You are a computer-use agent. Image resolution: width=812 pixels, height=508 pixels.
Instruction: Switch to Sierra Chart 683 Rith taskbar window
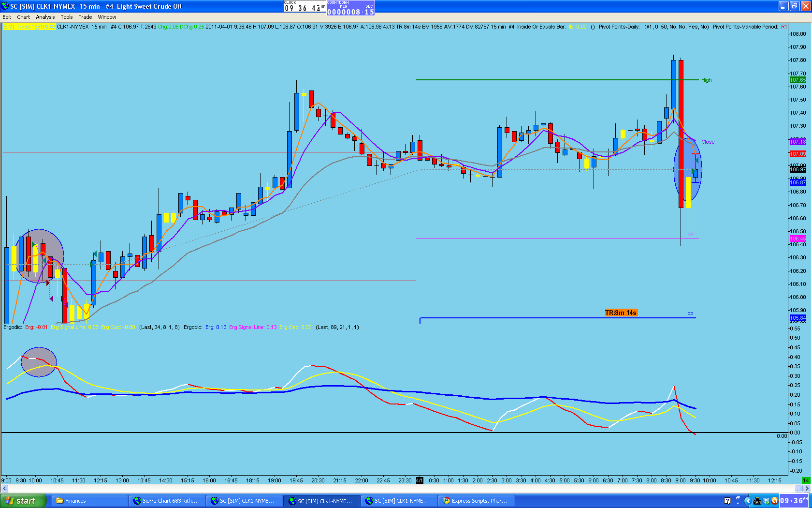(x=166, y=501)
